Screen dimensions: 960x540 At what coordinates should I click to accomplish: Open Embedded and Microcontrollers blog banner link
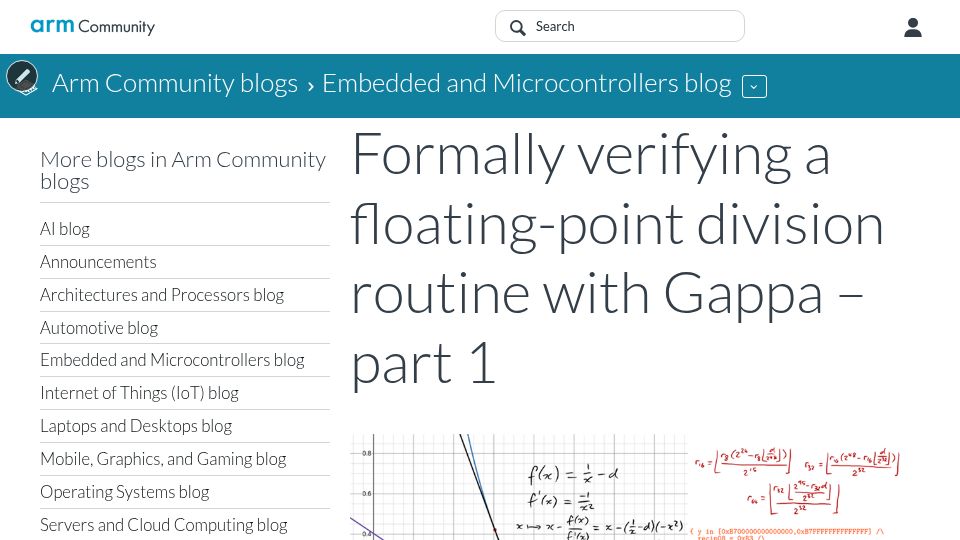point(527,83)
